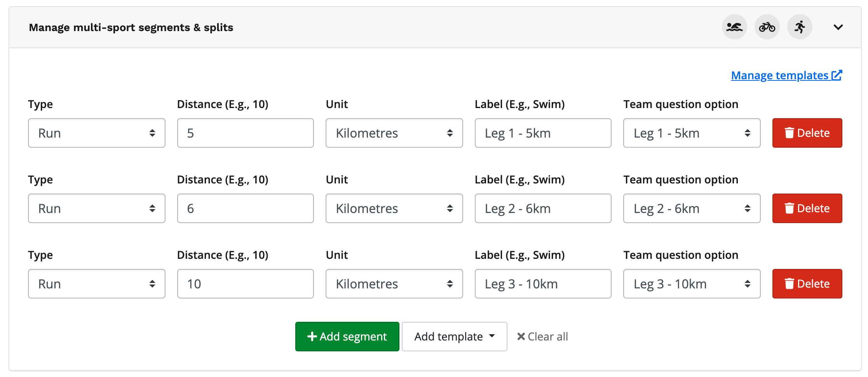
Task: Open the Manage templates link
Action: click(786, 75)
